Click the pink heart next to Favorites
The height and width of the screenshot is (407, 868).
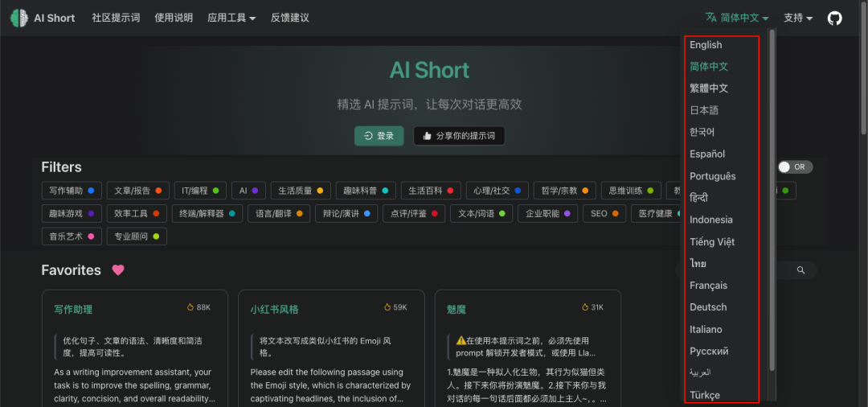[x=118, y=270]
